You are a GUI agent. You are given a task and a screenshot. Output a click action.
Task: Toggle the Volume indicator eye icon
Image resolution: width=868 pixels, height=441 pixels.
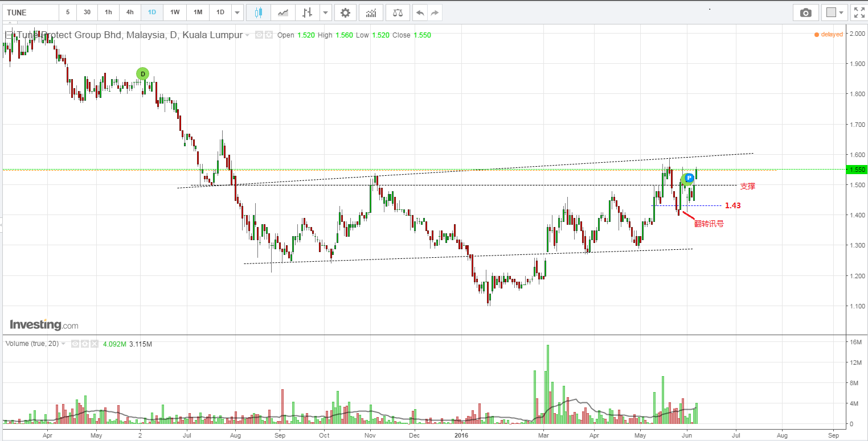(75, 344)
